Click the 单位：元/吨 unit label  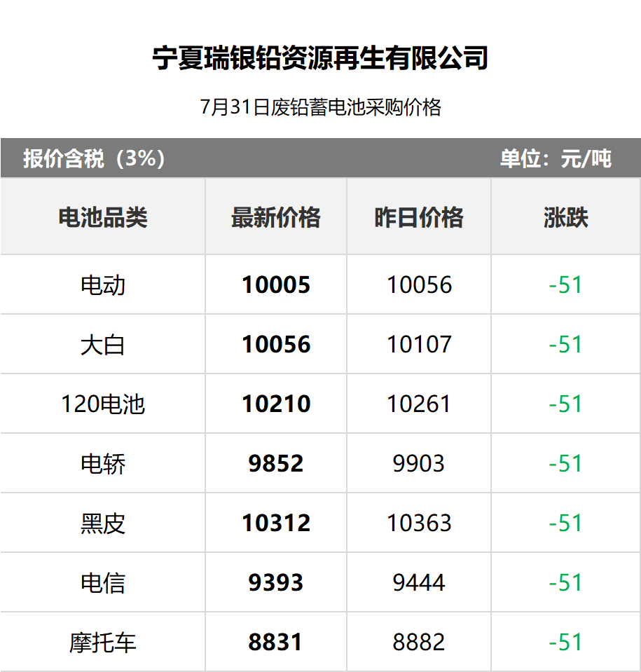click(556, 158)
